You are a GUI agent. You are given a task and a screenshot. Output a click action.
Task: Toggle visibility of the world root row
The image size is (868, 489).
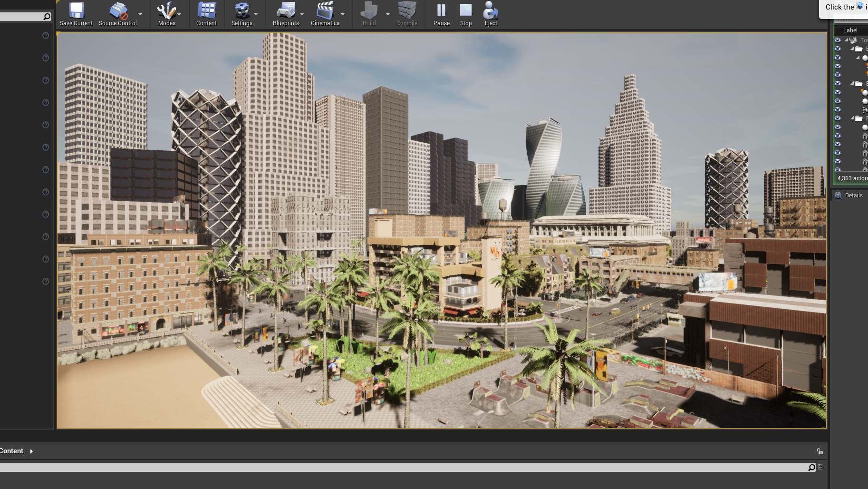point(838,40)
